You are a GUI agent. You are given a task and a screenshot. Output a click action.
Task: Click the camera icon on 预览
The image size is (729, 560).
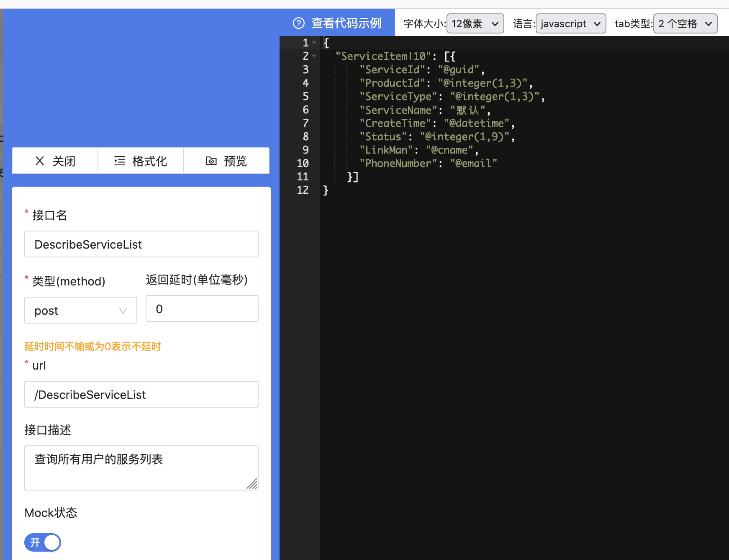(x=211, y=161)
